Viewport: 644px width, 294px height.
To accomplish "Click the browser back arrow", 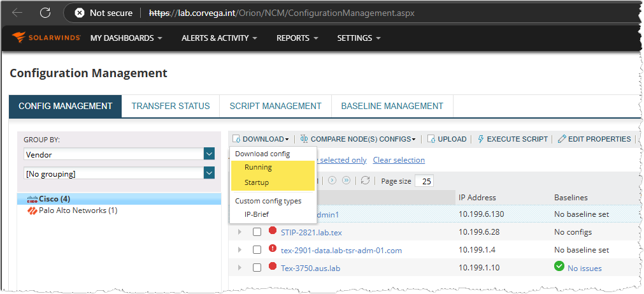I will click(x=18, y=13).
